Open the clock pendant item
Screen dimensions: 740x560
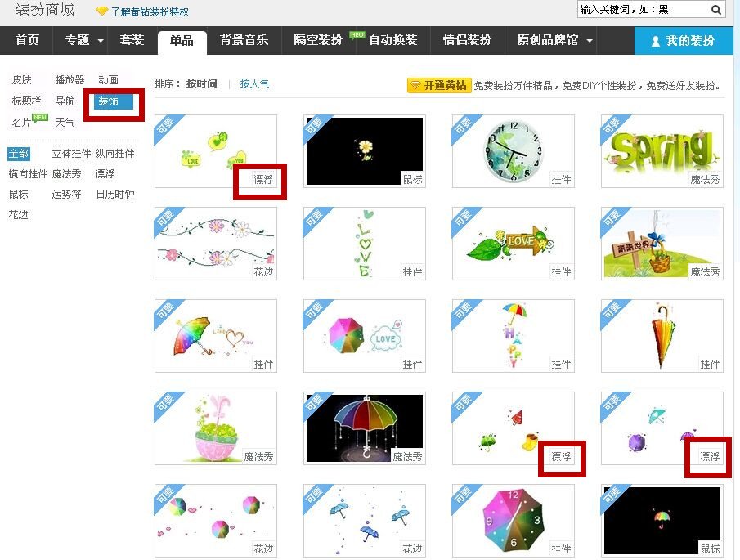coord(512,151)
